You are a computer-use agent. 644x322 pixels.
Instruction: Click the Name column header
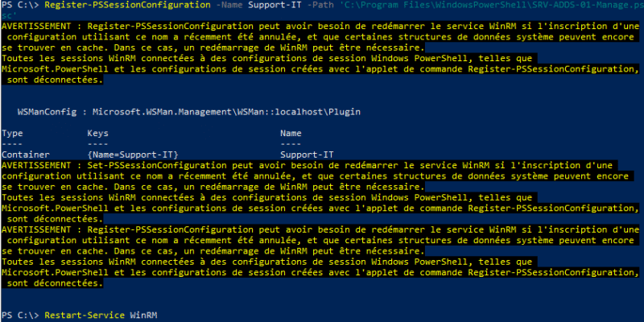pos(290,132)
